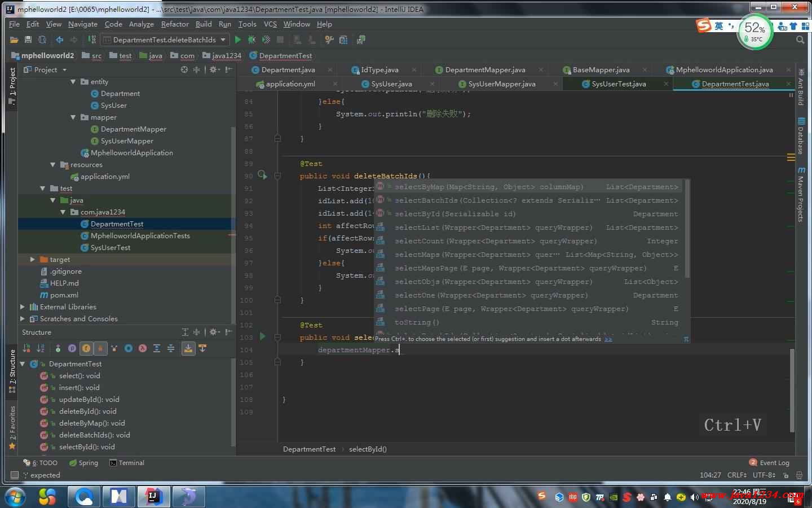Switch to the application.yml editor tab
The height and width of the screenshot is (508, 812).
click(290, 84)
